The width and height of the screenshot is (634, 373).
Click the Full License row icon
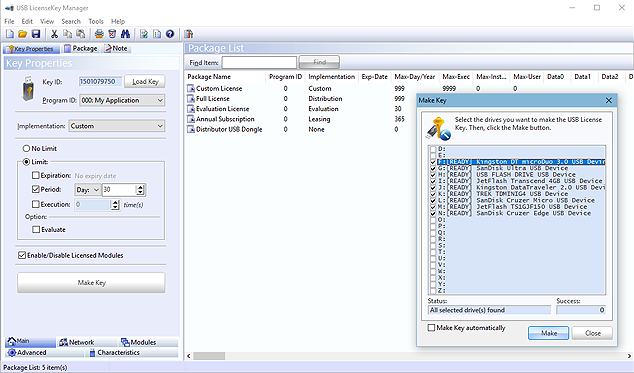pyautogui.click(x=191, y=98)
